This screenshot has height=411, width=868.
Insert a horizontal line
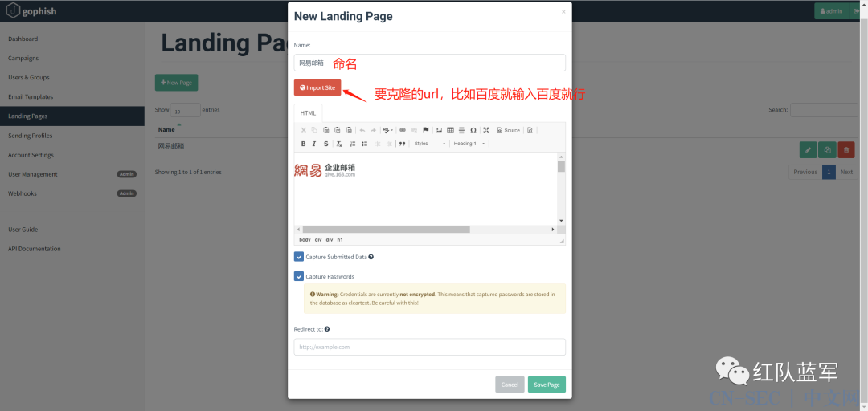click(461, 130)
